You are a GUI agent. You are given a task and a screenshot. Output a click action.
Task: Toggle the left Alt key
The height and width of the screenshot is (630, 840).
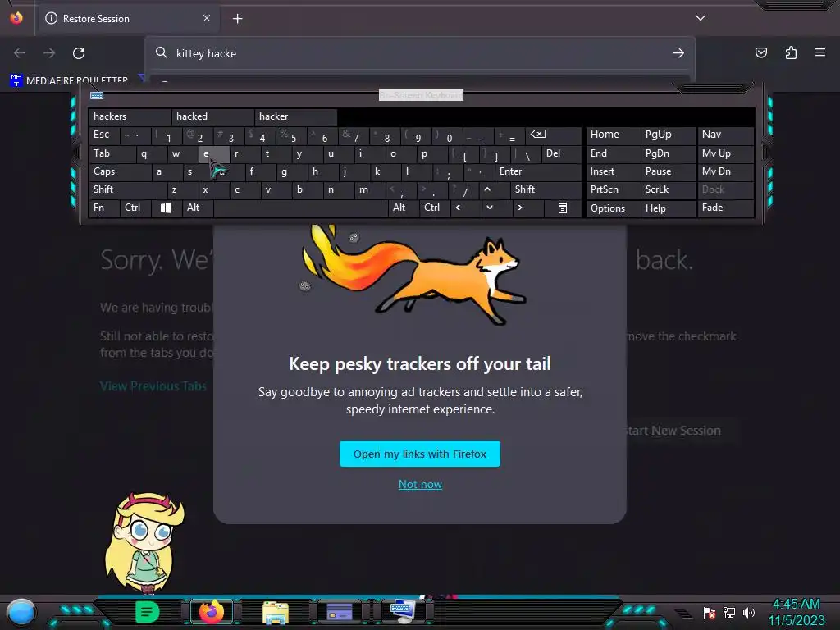click(x=197, y=208)
